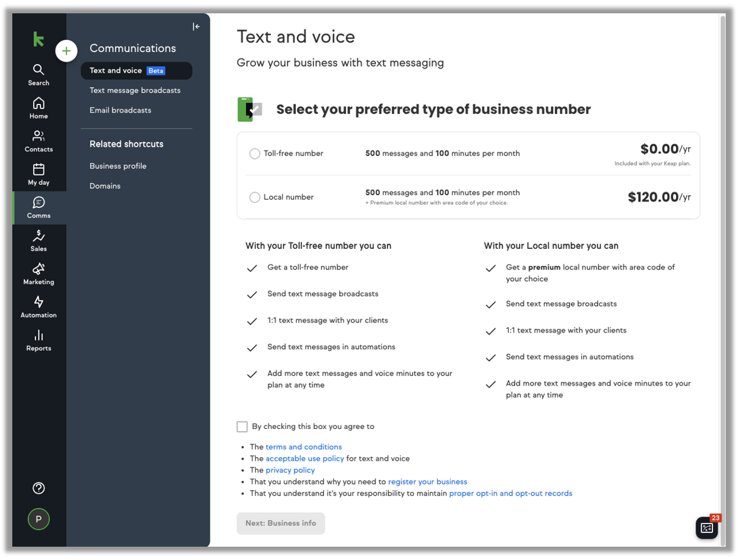Open the help question mark icon
Image resolution: width=740 pixels, height=560 pixels.
[38, 488]
